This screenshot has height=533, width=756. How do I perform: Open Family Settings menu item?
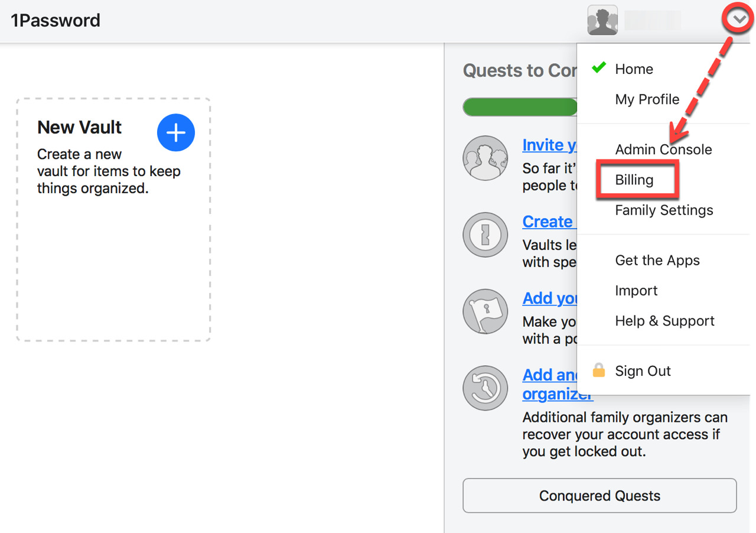coord(664,210)
